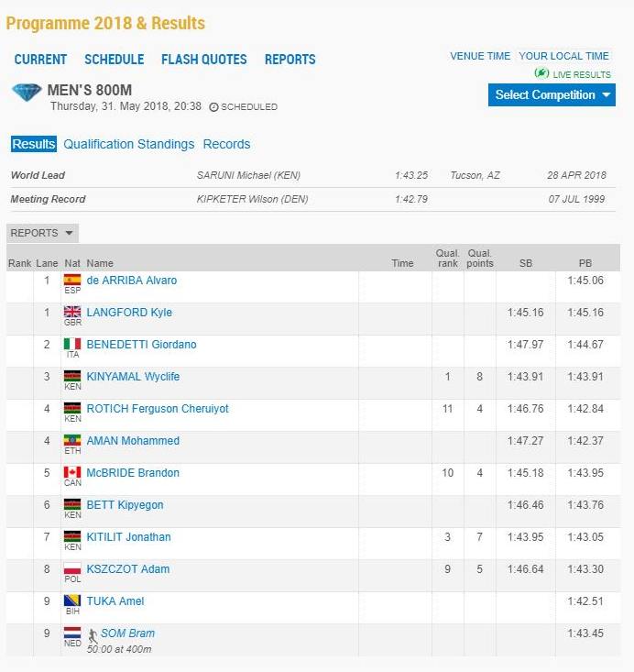Expand the Reports dropdown menu
634x672 pixels.
click(42, 233)
